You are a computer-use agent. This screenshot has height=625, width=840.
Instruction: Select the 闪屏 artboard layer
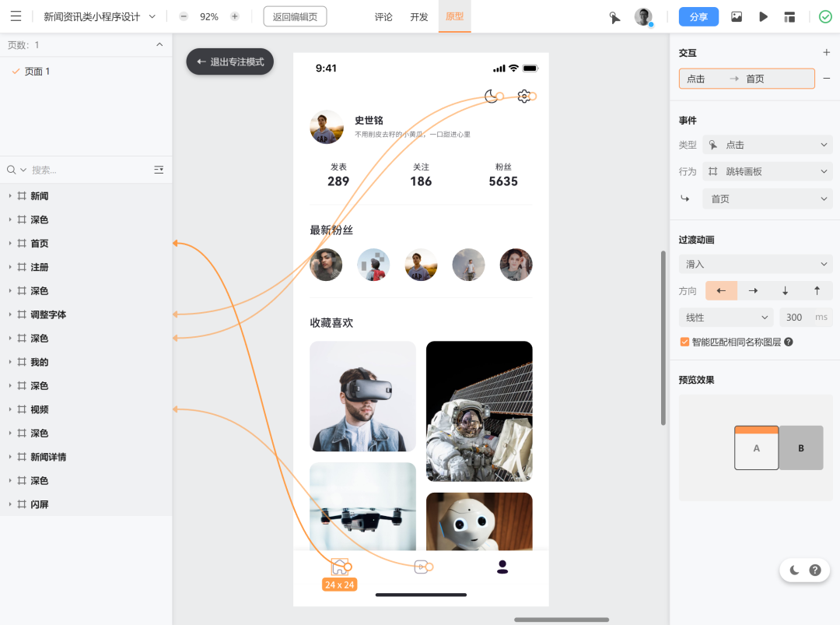pyautogui.click(x=86, y=504)
